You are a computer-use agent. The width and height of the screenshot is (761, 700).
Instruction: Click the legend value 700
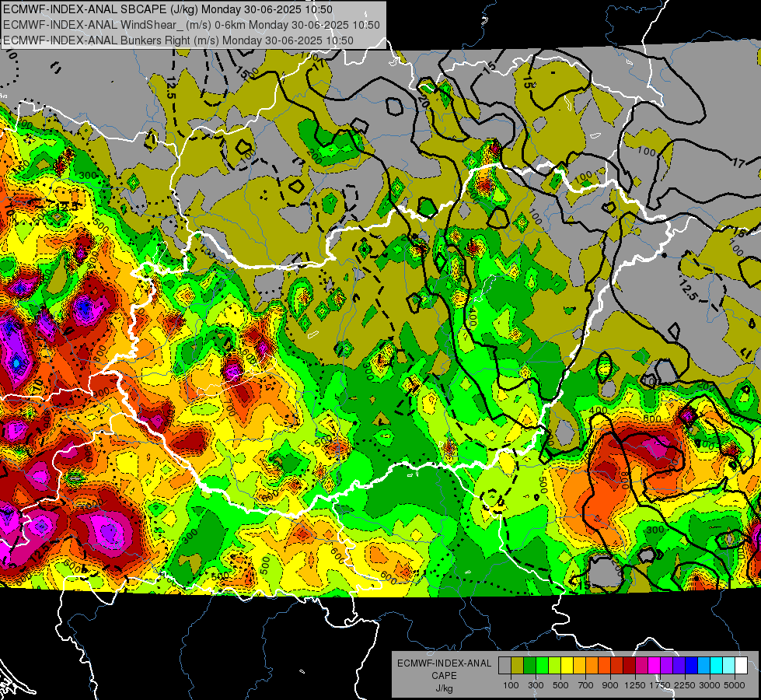point(586,685)
